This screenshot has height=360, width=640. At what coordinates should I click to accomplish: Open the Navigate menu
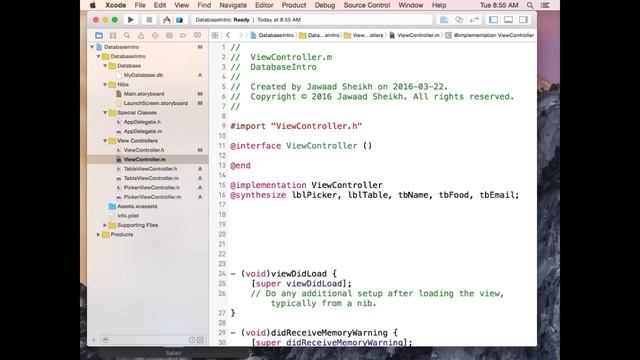click(x=233, y=5)
